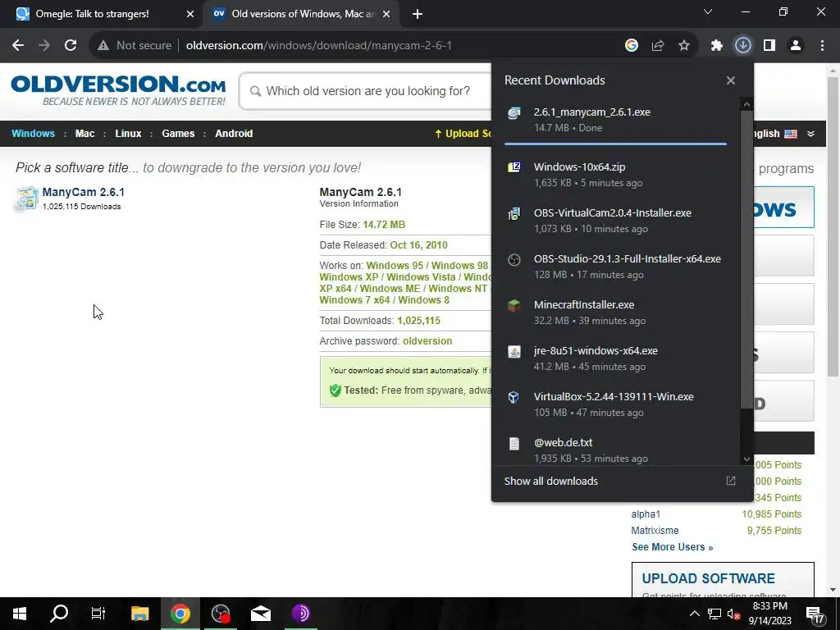
Task: Click See More Users link
Action: (673, 547)
